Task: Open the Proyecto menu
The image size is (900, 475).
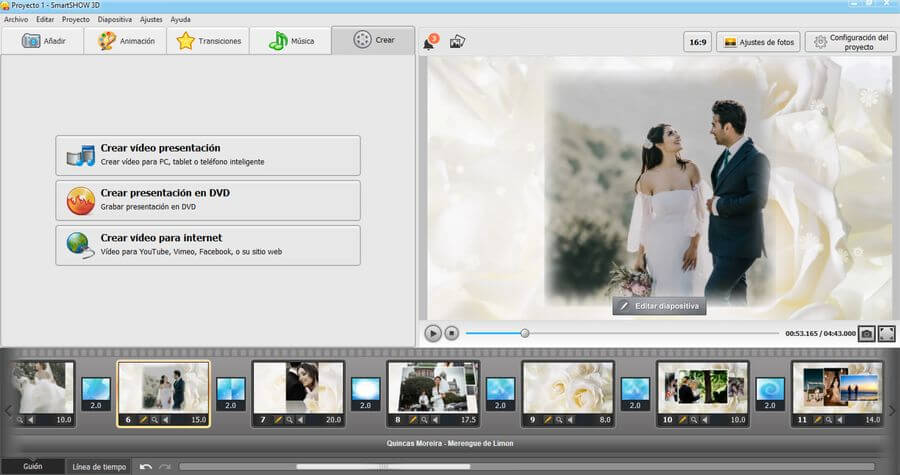Action: 76,20
